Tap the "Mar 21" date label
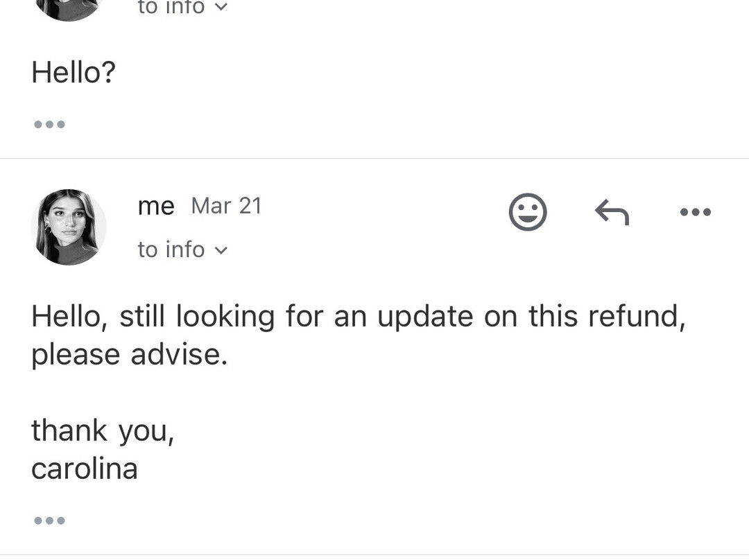This screenshot has width=749, height=560. point(226,206)
